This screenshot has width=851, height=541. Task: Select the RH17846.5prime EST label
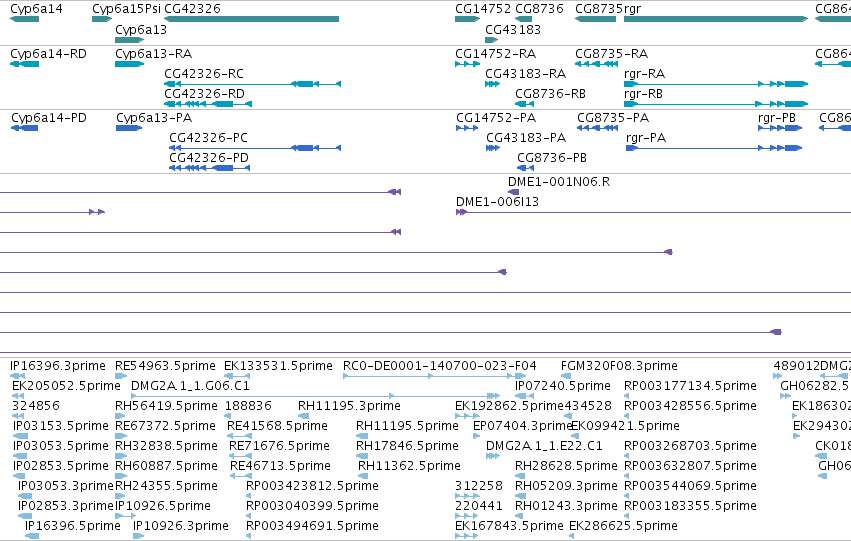(x=408, y=446)
